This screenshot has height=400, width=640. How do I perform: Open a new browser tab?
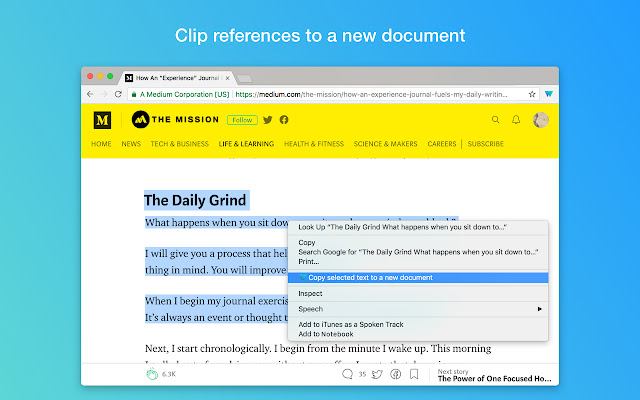[244, 78]
